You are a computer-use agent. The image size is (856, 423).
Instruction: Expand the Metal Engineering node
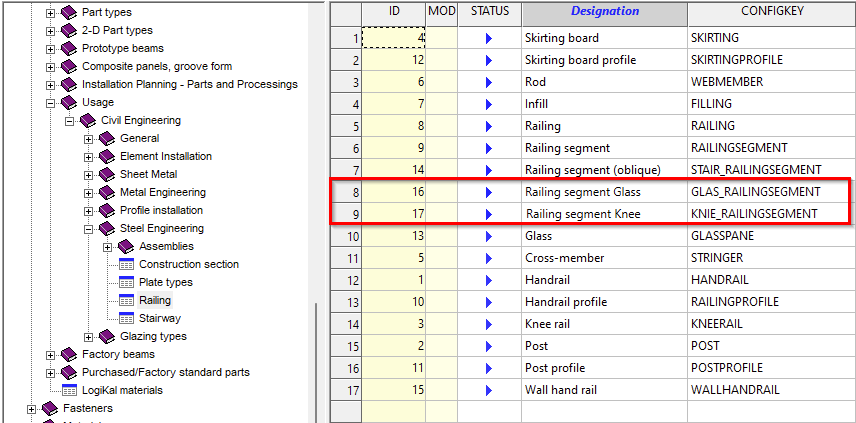pyautogui.click(x=88, y=193)
